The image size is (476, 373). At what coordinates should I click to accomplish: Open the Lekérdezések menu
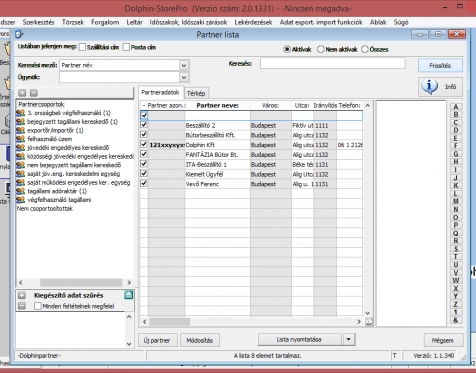(253, 22)
